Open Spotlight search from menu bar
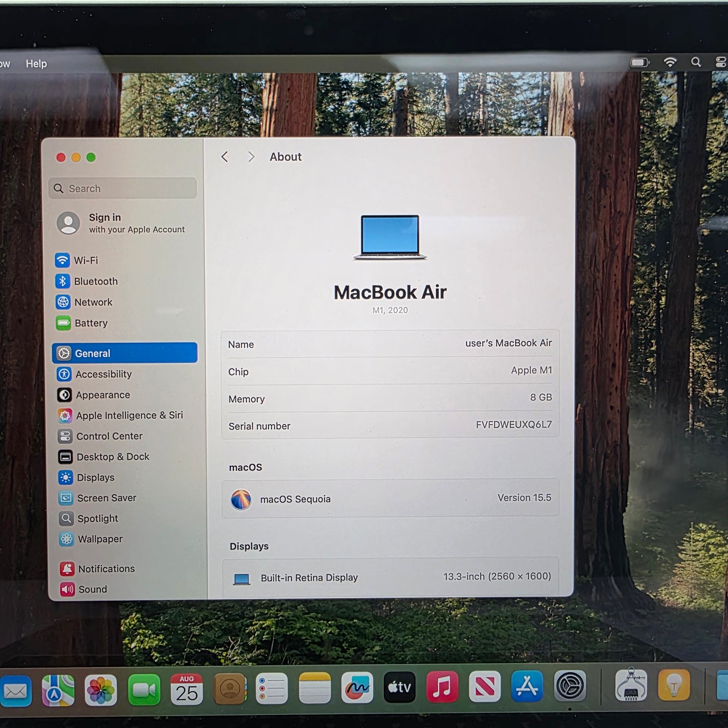The height and width of the screenshot is (728, 728). [x=696, y=62]
